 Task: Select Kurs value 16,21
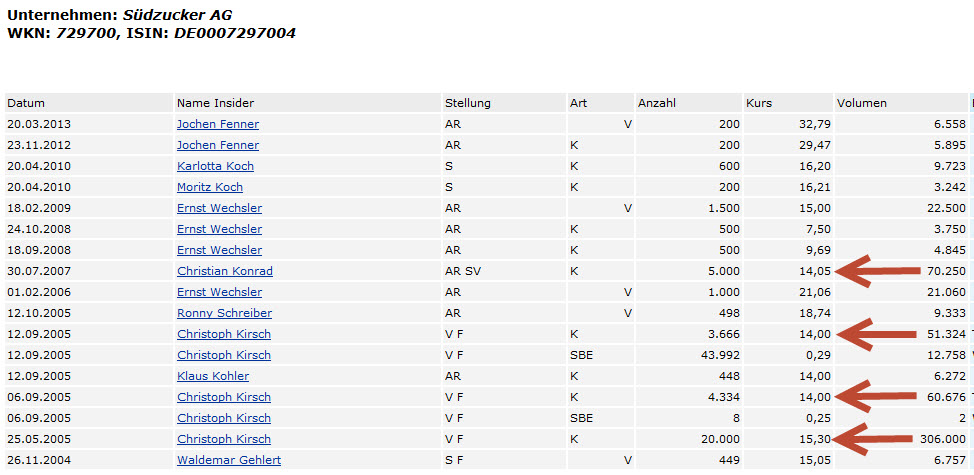pyautogui.click(x=814, y=187)
